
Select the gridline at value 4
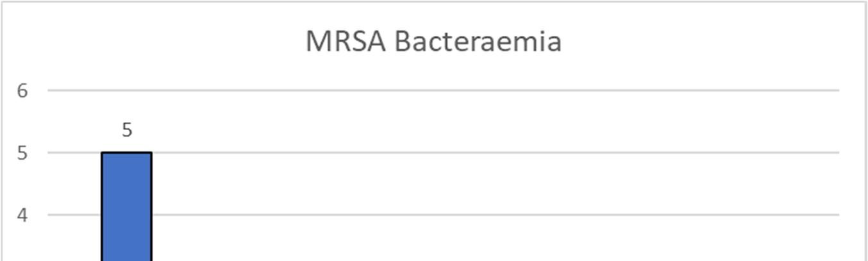(x=449, y=215)
